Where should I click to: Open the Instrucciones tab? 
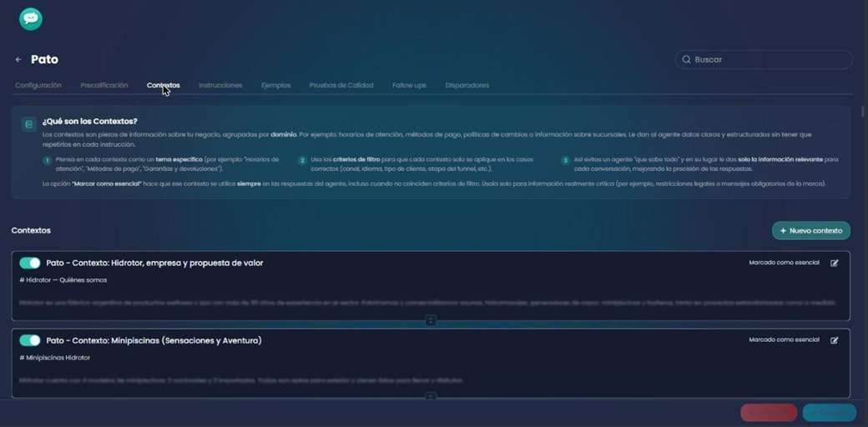[x=220, y=85]
